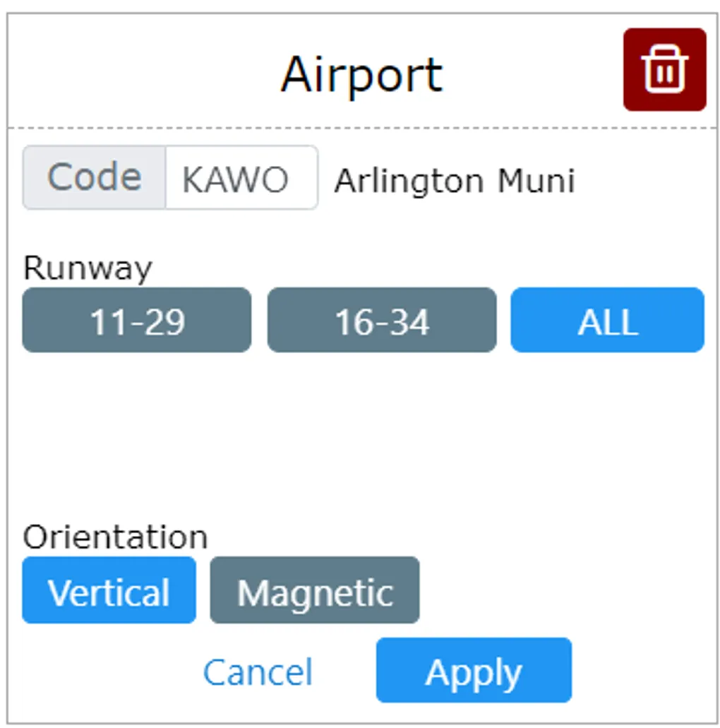
Task: Cancel the airport settings
Action: 258,672
